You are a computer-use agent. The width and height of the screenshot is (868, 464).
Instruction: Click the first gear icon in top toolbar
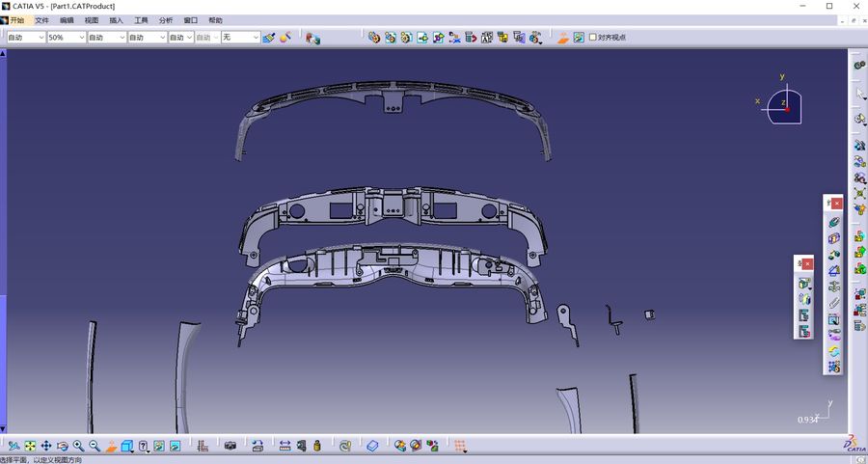(x=374, y=37)
